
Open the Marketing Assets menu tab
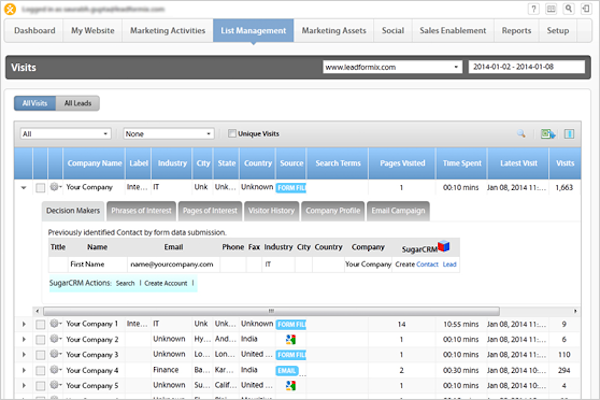335,30
